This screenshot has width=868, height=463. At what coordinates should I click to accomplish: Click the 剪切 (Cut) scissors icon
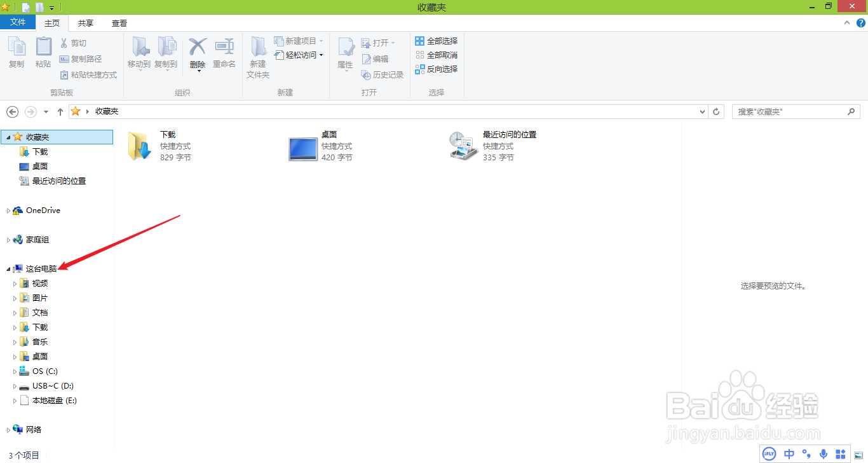64,43
